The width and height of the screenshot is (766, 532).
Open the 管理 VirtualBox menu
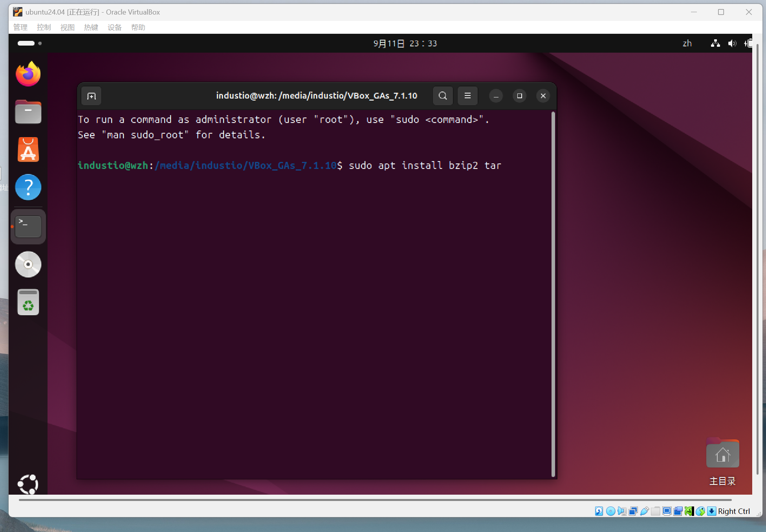(x=20, y=27)
